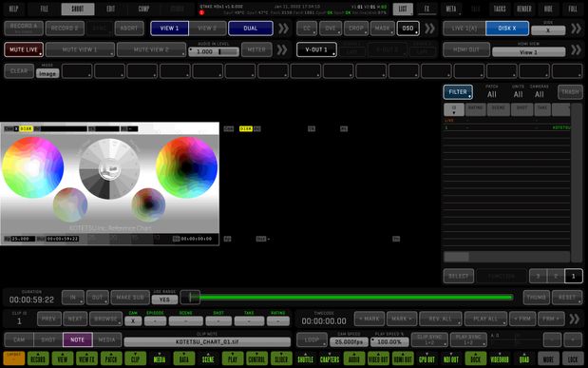Switch to FULL screen view

click(x=573, y=9)
